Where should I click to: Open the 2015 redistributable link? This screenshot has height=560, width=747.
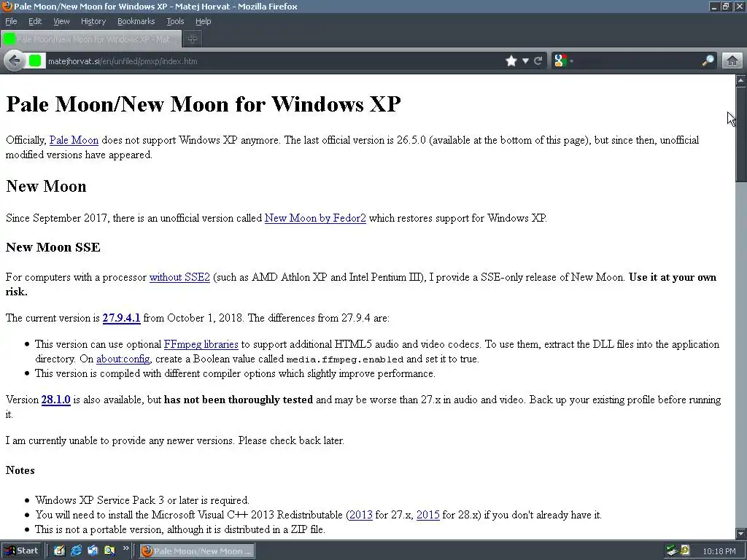427,515
